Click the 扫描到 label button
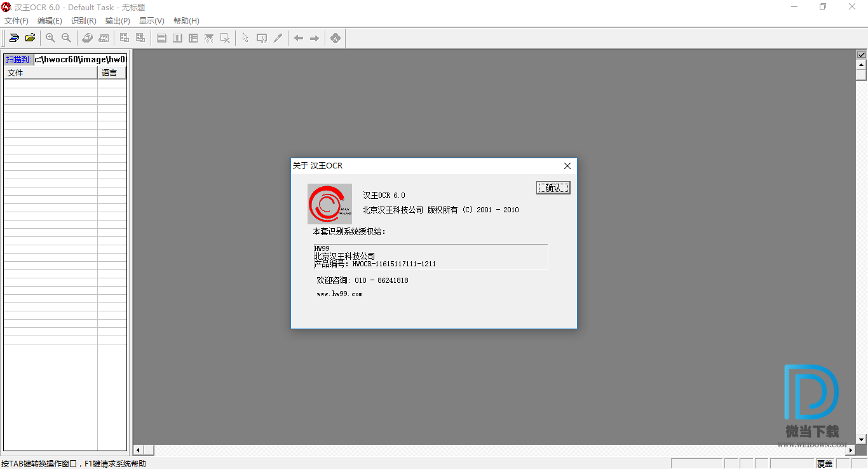This screenshot has width=868, height=469. pyautogui.click(x=18, y=59)
